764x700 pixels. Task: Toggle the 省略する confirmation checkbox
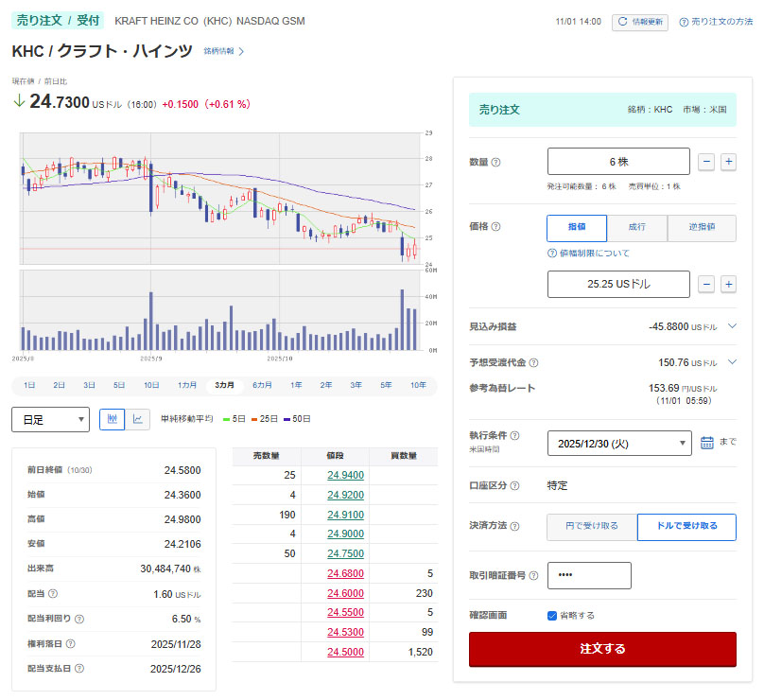point(552,615)
